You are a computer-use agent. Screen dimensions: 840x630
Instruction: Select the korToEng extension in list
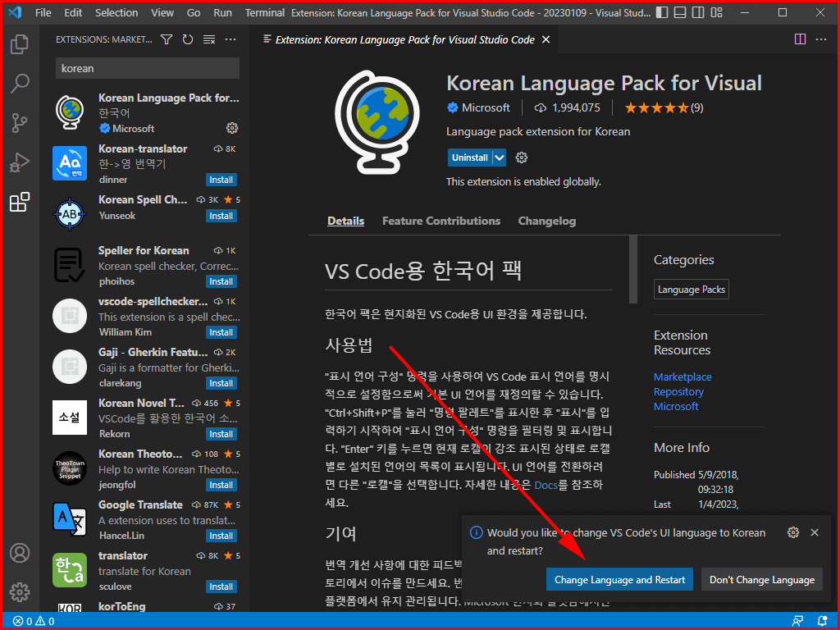pyautogui.click(x=146, y=606)
